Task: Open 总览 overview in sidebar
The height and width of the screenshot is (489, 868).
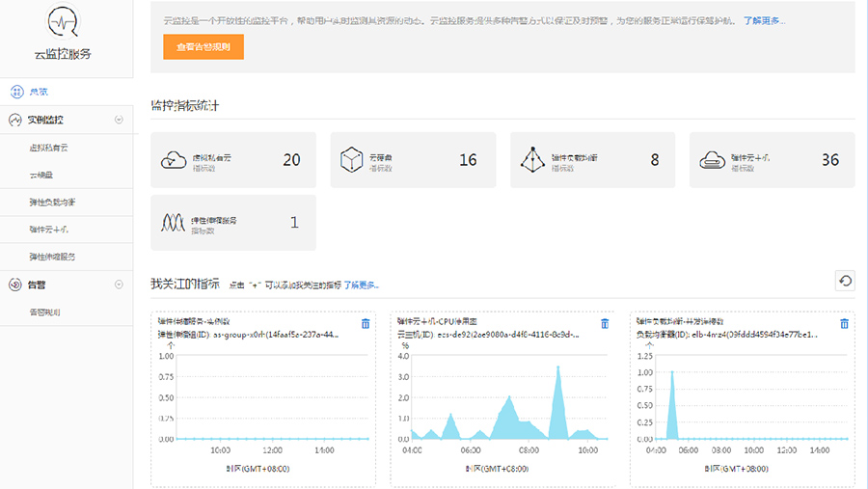Action: pyautogui.click(x=39, y=92)
